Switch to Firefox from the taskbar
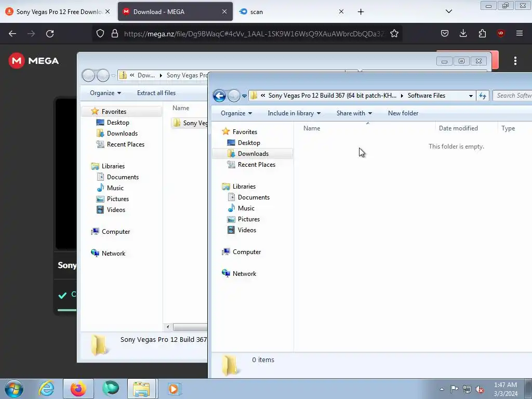The image size is (532, 399). click(x=78, y=389)
